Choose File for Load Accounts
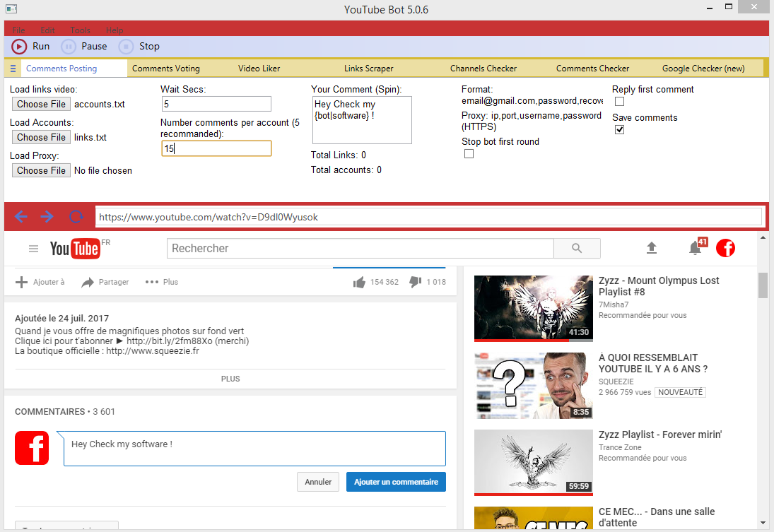This screenshot has width=774, height=532. 41,137
